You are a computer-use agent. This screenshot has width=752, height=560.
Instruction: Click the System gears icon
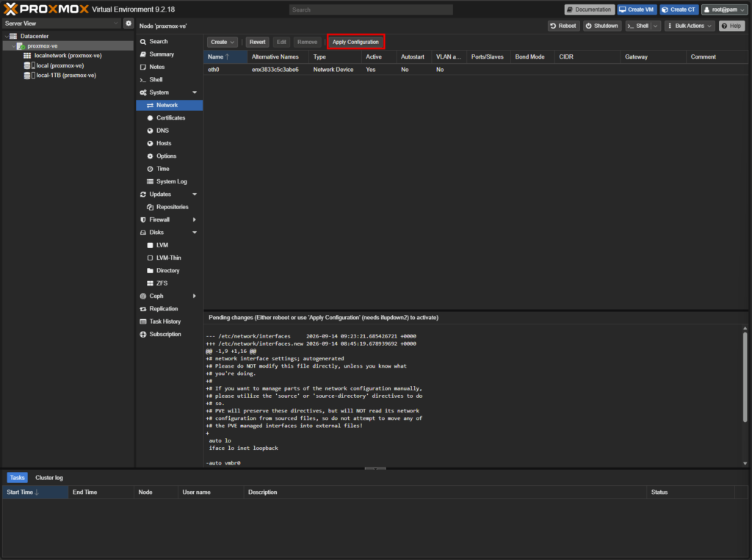143,92
